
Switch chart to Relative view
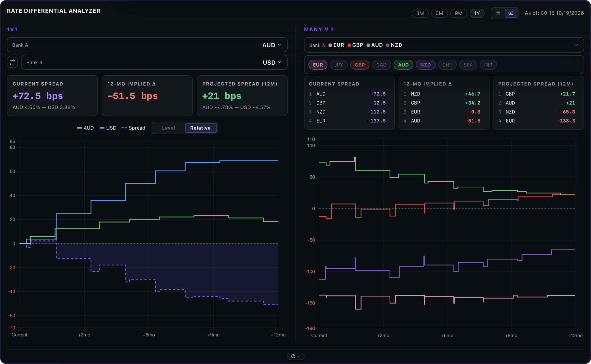(201, 128)
